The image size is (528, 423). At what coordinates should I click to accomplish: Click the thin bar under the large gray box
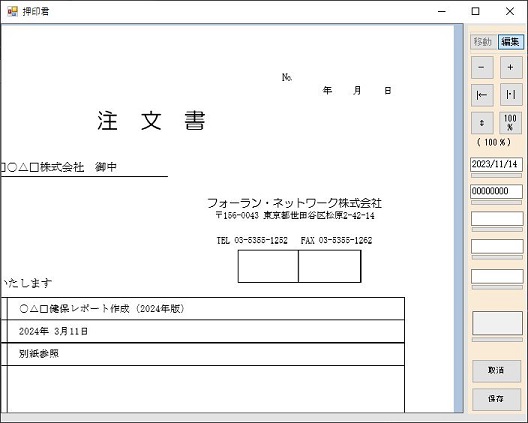click(497, 340)
